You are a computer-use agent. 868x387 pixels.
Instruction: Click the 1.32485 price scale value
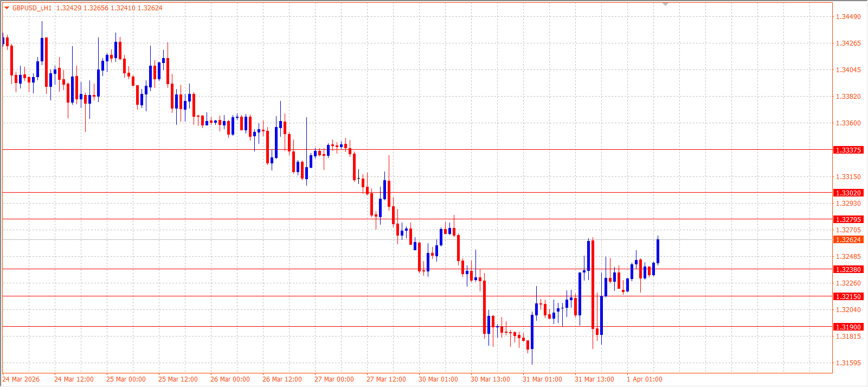[848, 257]
